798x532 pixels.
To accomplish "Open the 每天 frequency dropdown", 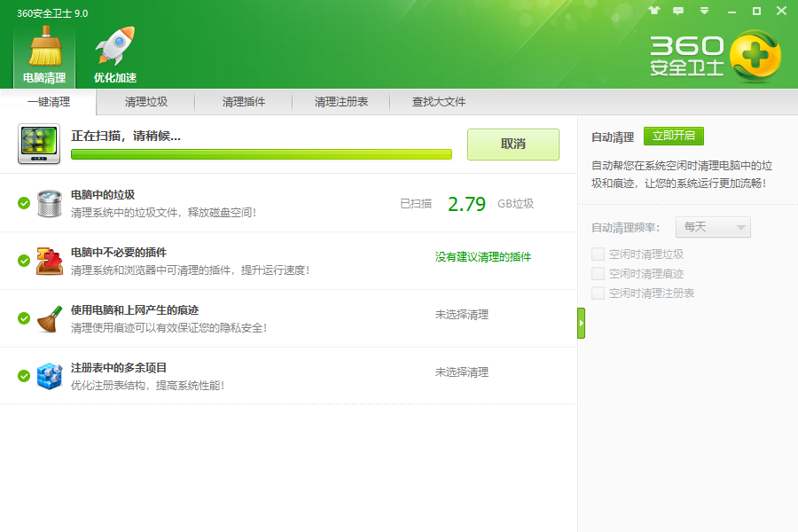I will [x=713, y=227].
